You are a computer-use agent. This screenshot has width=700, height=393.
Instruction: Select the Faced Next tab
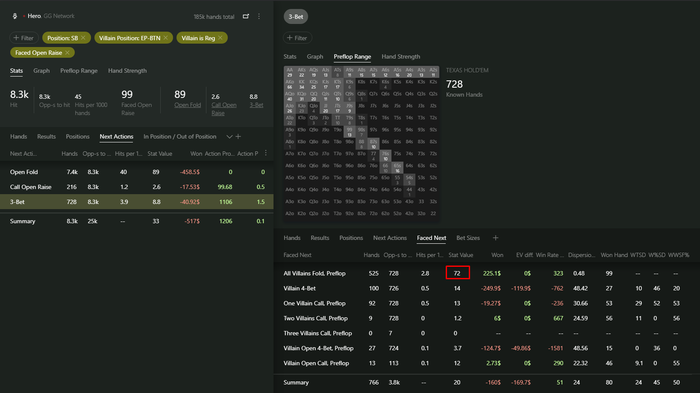431,238
